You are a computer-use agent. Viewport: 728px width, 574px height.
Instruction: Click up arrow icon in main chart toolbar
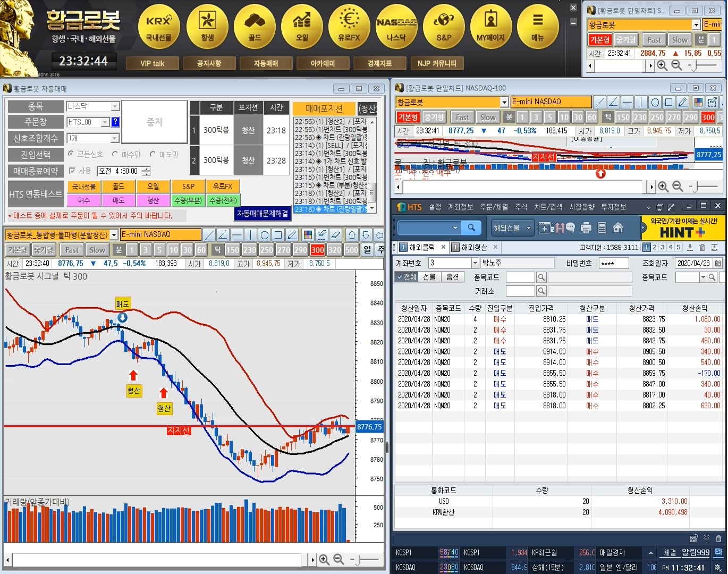pyautogui.click(x=352, y=235)
